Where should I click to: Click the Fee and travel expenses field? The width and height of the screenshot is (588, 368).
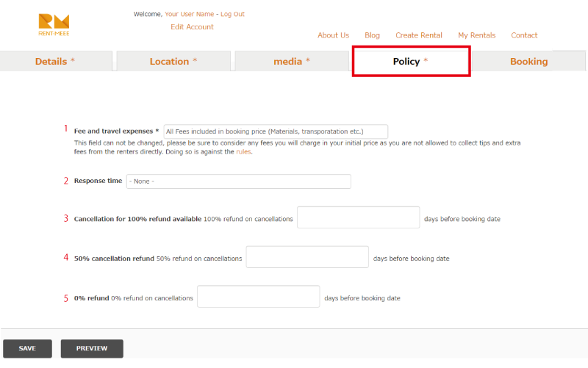[276, 131]
